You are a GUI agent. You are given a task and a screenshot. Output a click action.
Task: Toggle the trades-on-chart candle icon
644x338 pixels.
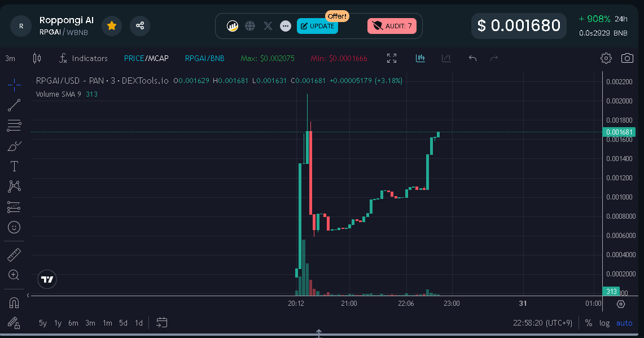click(420, 58)
